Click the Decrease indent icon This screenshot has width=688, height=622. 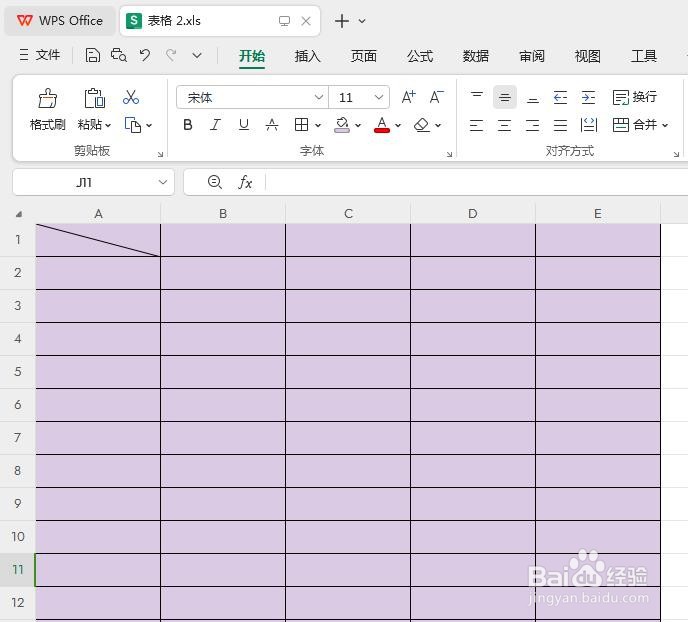pyautogui.click(x=560, y=97)
